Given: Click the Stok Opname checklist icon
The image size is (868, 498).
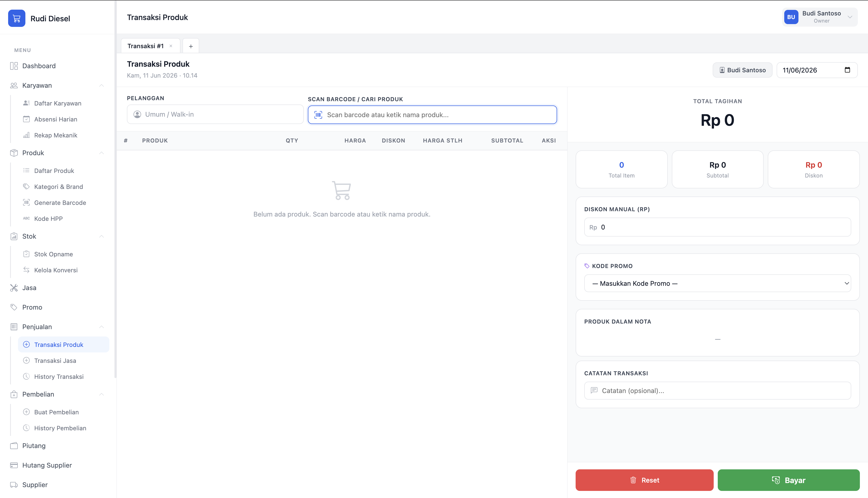Looking at the screenshot, I should (26, 254).
